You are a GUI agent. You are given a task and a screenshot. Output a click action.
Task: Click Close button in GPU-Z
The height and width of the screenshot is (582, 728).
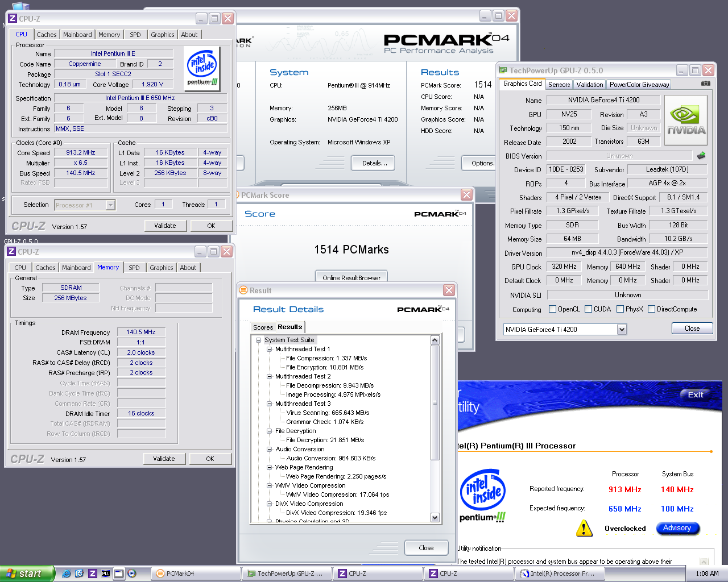click(x=692, y=329)
